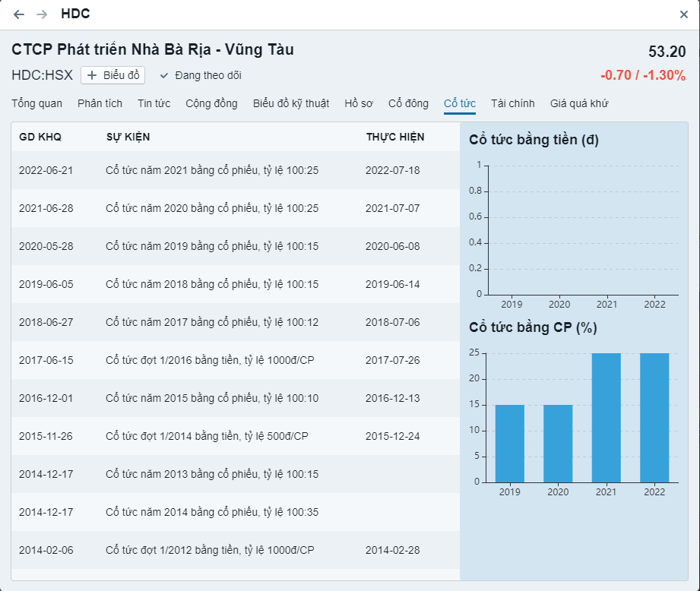Image resolution: width=700 pixels, height=591 pixels.
Task: Click the 2022 bar in the stock dividend chart
Action: click(654, 418)
